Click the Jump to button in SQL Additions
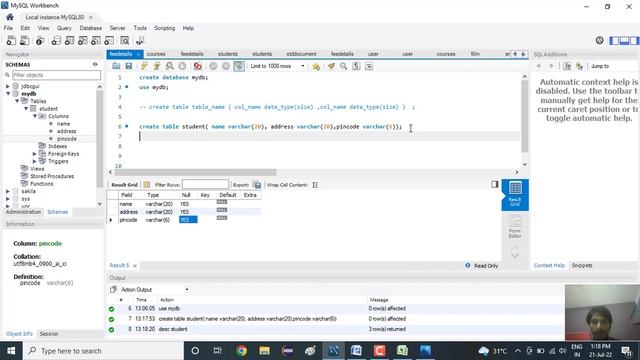Viewport: 640px width, 360px height. (x=600, y=66)
